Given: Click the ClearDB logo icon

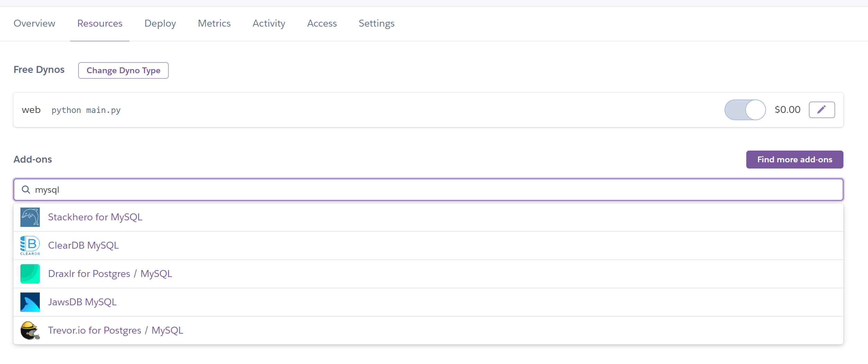Looking at the screenshot, I should [30, 246].
